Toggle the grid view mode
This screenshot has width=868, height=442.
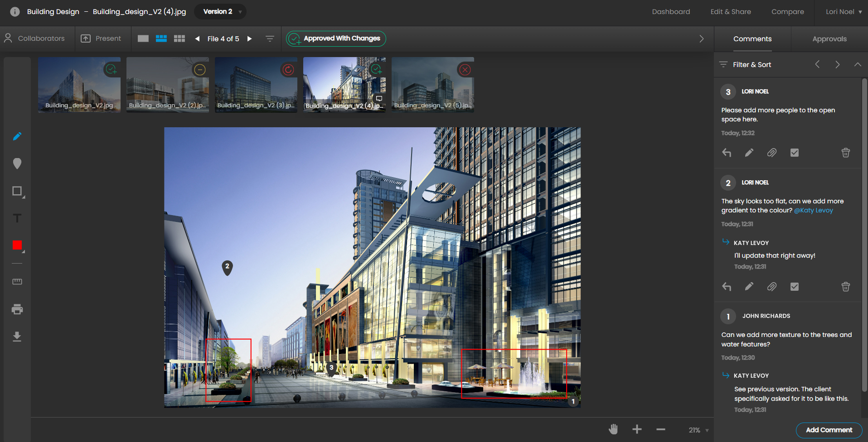[179, 38]
